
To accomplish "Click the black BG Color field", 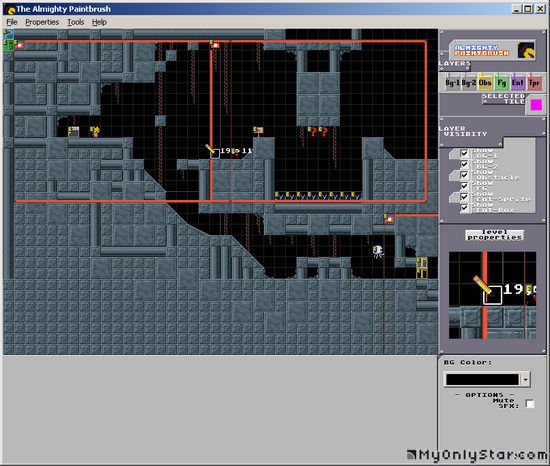I will pos(482,379).
